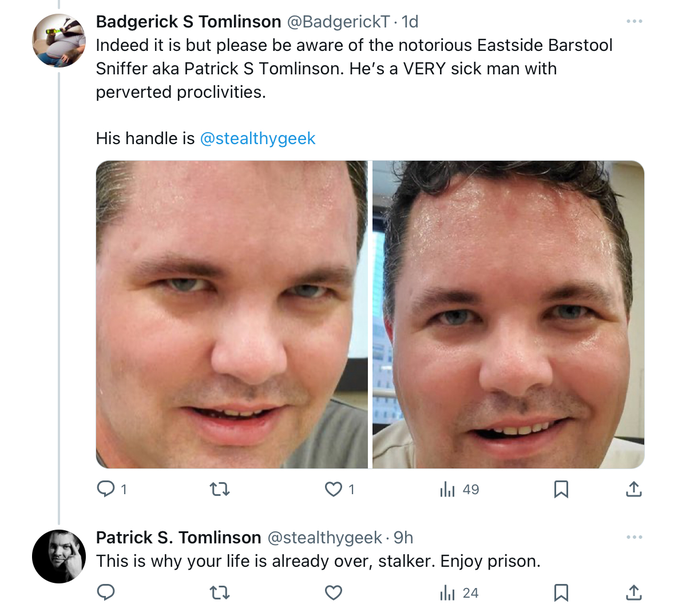The height and width of the screenshot is (616, 678).
Task: Open the left attached photo
Action: (232, 314)
